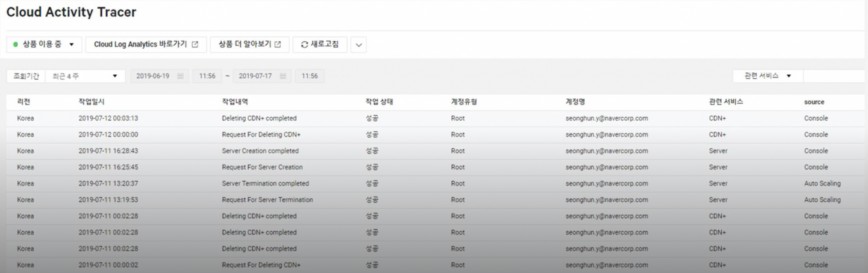Click the source column header
Screen dimensions: 868x273
(x=814, y=102)
